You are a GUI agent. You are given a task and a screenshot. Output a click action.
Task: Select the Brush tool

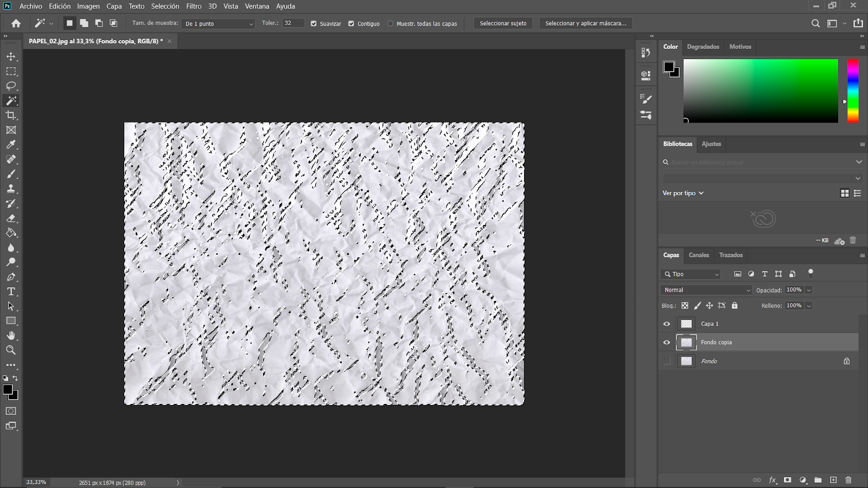11,174
